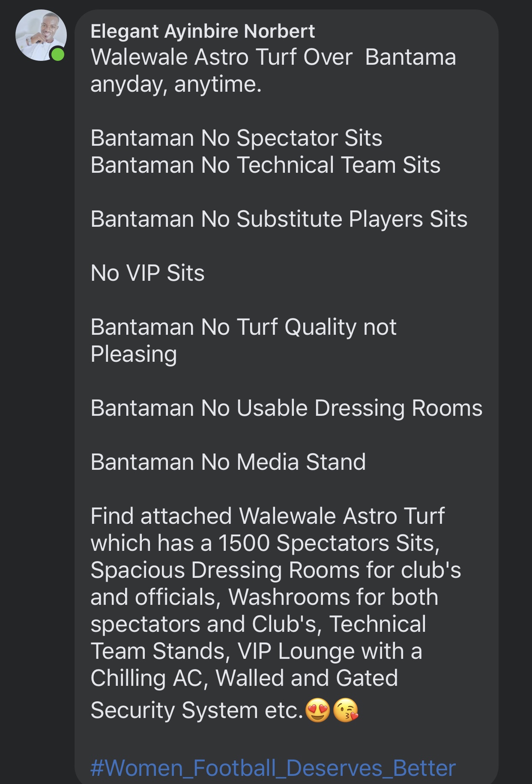This screenshot has width=532, height=784.
Task: Tap 'Bantaman No Spectator Sits' line
Action: (236, 138)
